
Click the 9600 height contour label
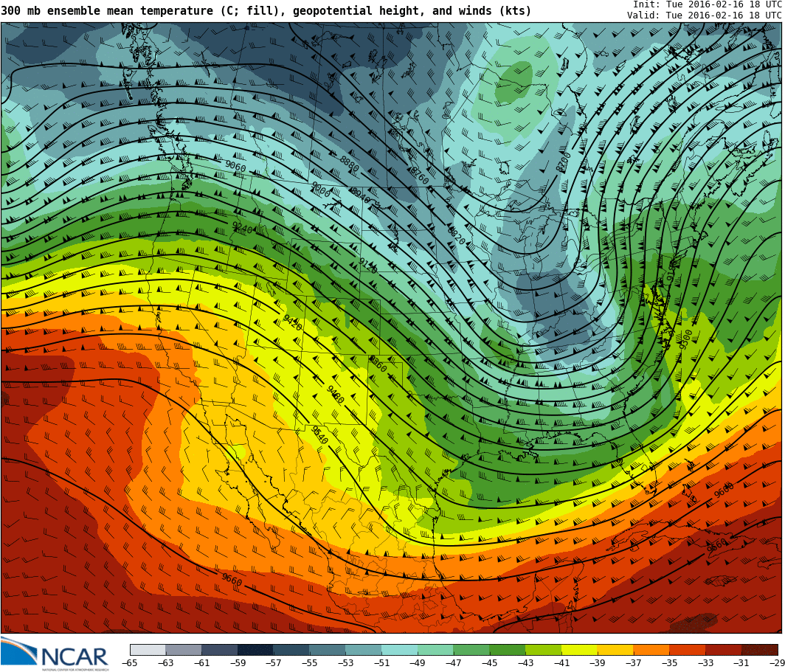[724, 490]
